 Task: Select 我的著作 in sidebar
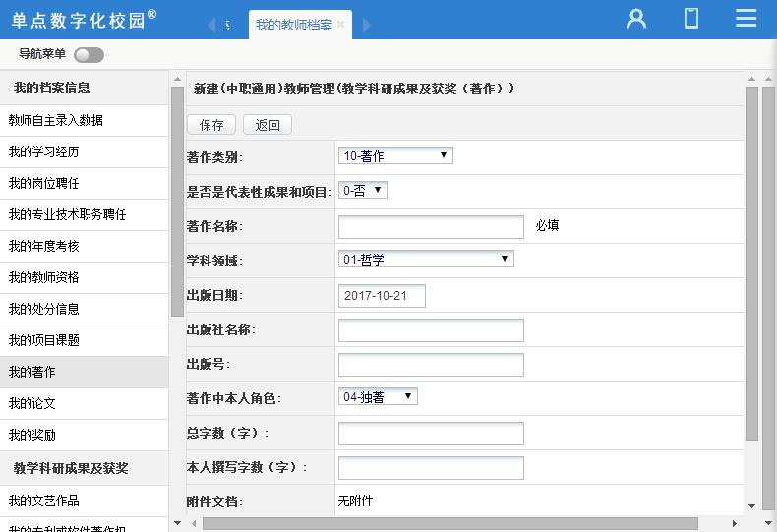(x=85, y=372)
